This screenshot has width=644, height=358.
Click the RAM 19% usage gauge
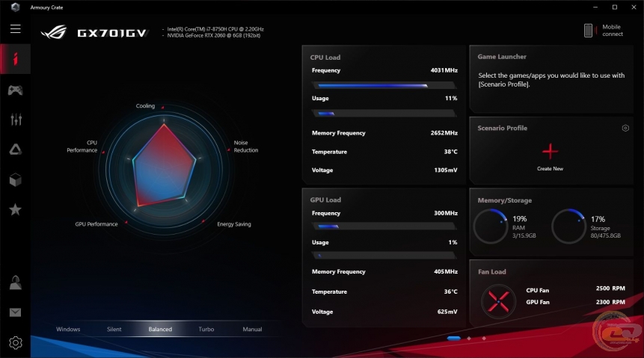pos(491,226)
